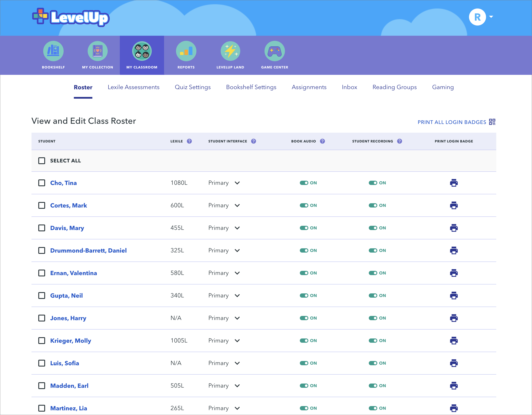This screenshot has height=415, width=532.
Task: Print login badge for Cho, Tina
Action: (453, 183)
